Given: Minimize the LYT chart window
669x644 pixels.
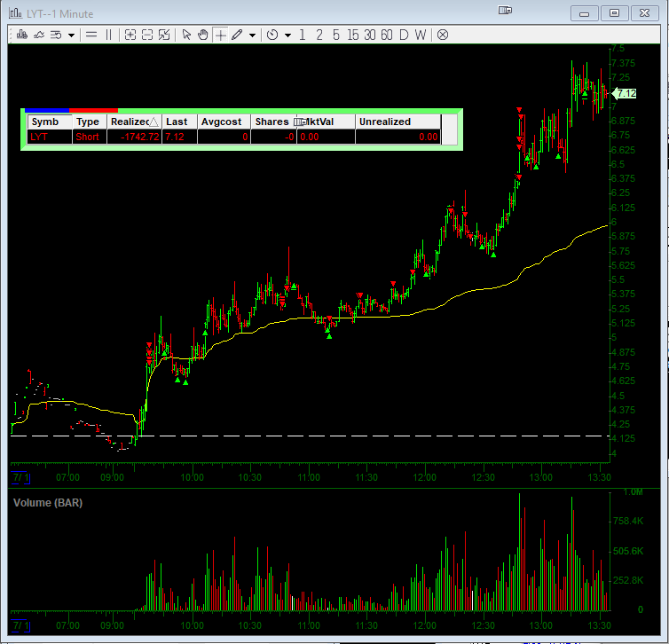Looking at the screenshot, I should (584, 13).
